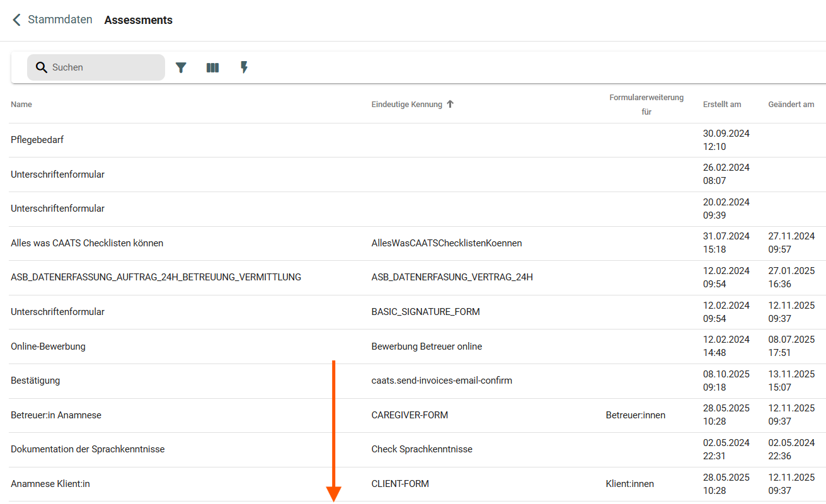
Task: Click the back arrow chevron icon
Action: point(17,20)
